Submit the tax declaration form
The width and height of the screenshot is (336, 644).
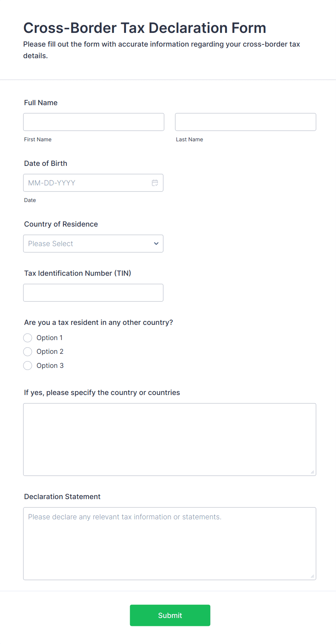tap(170, 615)
